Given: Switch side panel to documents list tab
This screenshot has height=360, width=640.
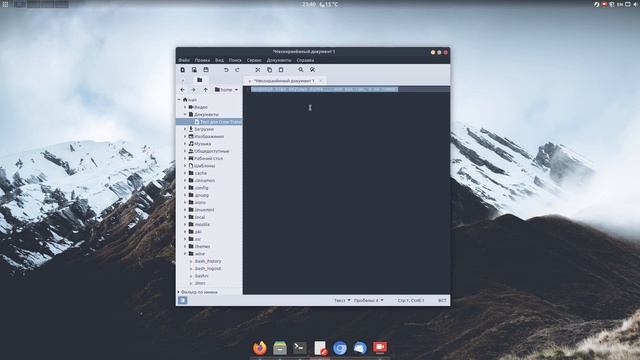Looking at the screenshot, I should coord(183,80).
